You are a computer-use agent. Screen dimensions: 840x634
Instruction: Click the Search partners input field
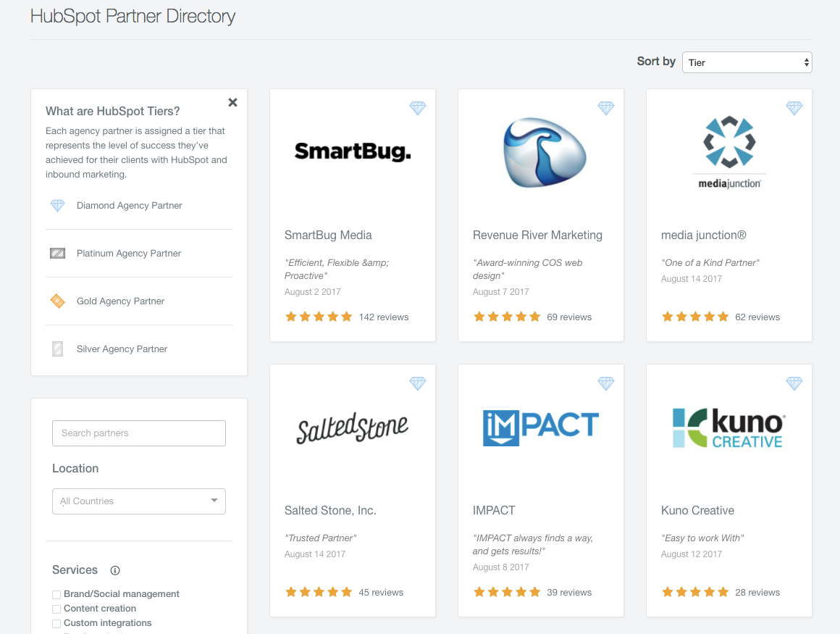(138, 433)
